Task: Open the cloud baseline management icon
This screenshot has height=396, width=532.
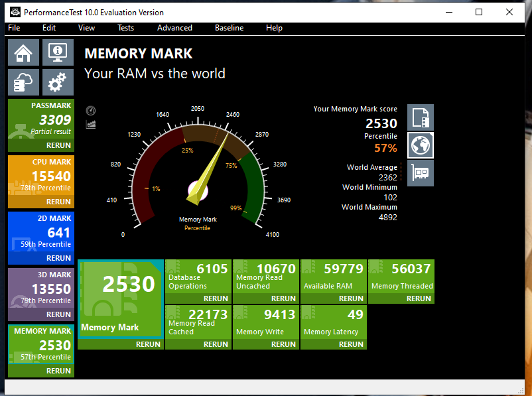Action: pyautogui.click(x=23, y=82)
